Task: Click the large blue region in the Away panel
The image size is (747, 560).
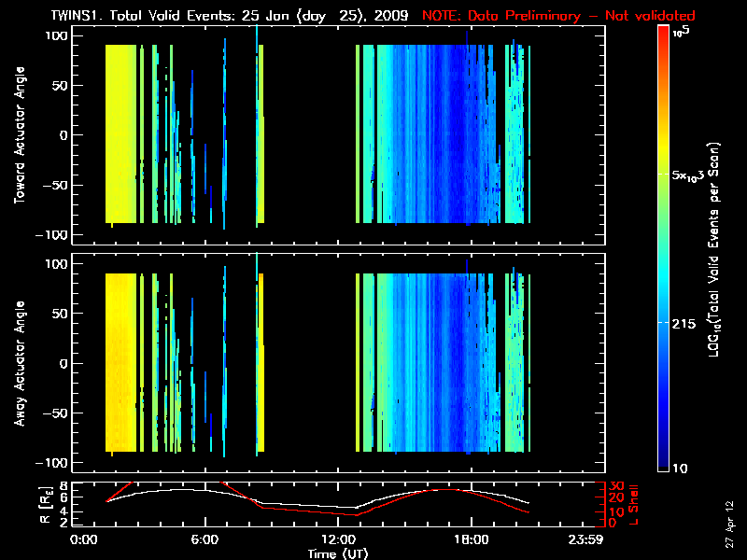Action: [430, 364]
